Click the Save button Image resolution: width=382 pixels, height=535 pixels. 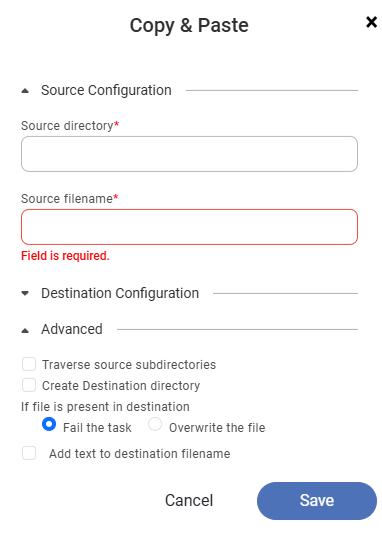coord(317,501)
